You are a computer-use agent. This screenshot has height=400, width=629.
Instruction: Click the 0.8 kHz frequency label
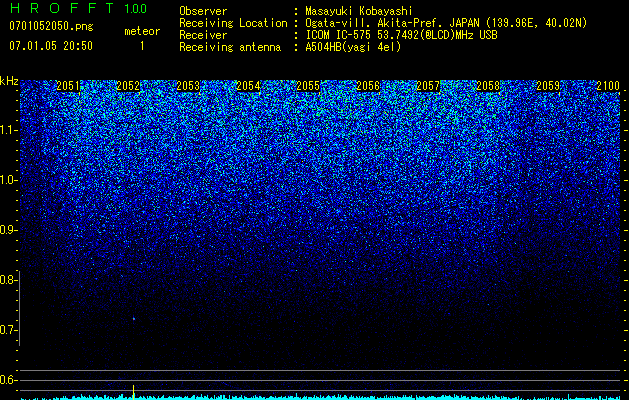pyautogui.click(x=7, y=280)
